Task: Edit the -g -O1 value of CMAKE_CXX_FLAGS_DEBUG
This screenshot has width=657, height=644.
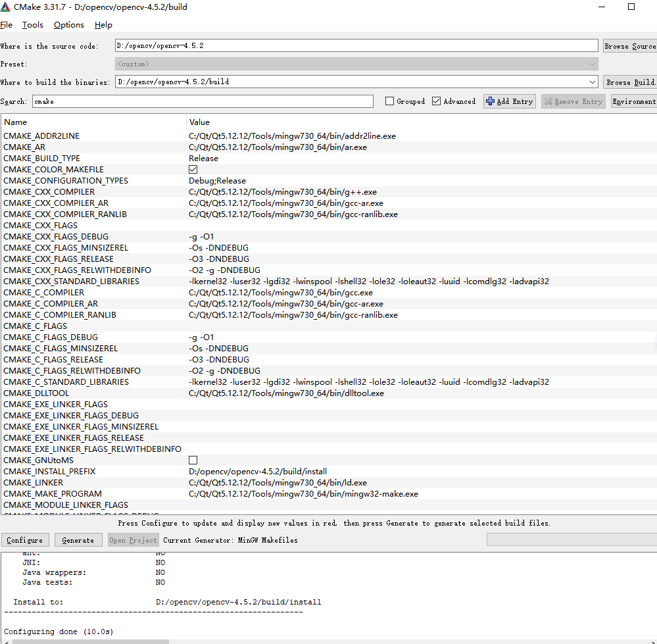Action: point(201,237)
